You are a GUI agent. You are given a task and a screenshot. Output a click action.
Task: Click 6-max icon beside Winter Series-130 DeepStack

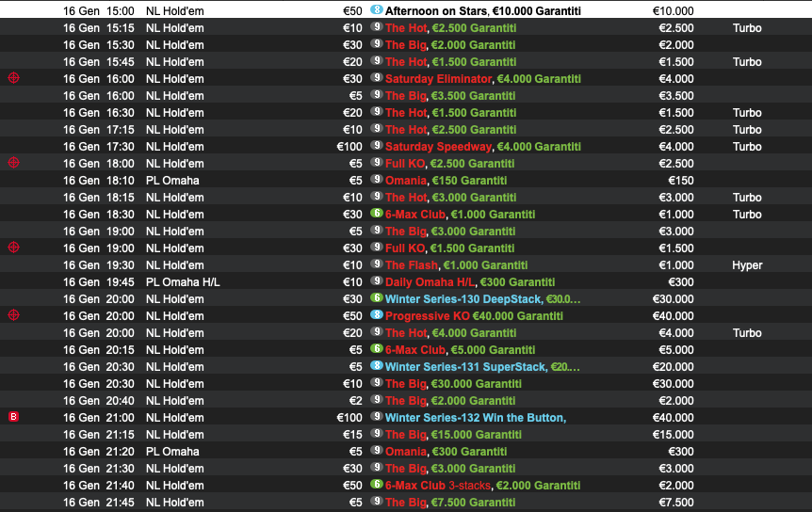pos(377,298)
